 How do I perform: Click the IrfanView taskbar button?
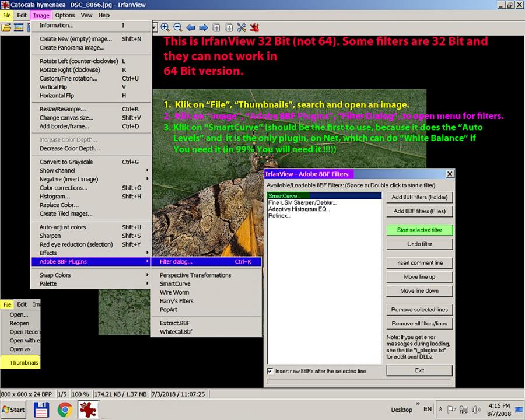pos(88,409)
